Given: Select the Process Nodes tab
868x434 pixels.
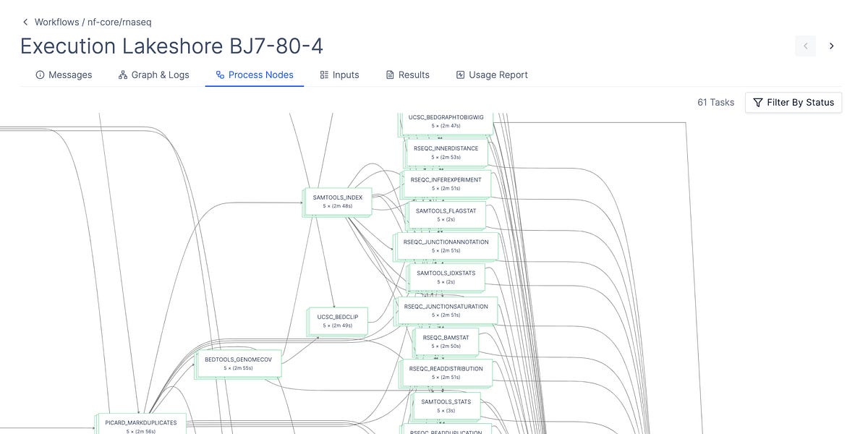Looking at the screenshot, I should coord(255,75).
